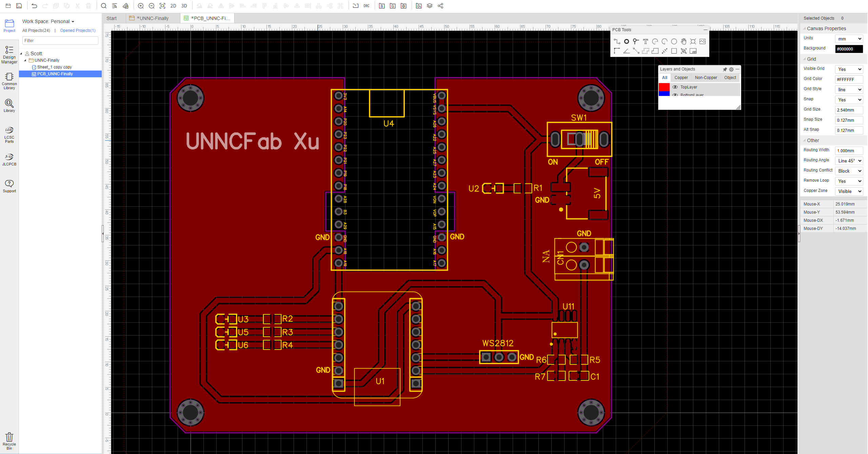Select the Rectangle tool in PCB Tools
Image resolution: width=868 pixels, height=454 pixels.
[x=674, y=51]
